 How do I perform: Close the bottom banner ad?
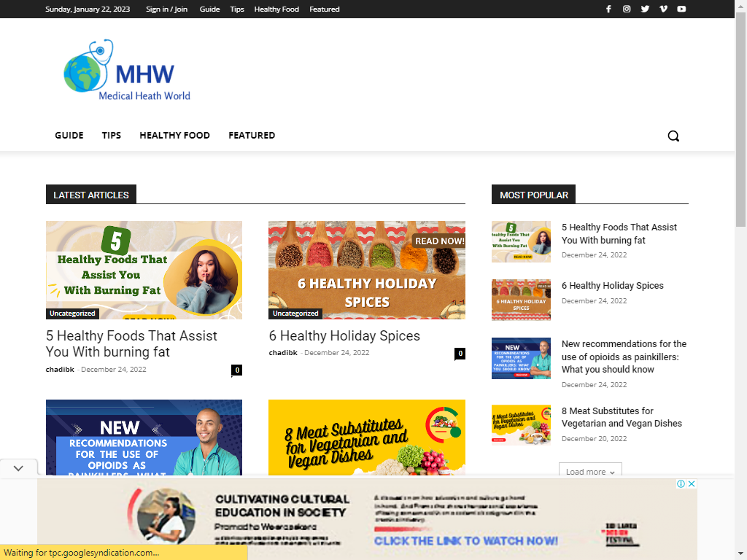(x=692, y=484)
